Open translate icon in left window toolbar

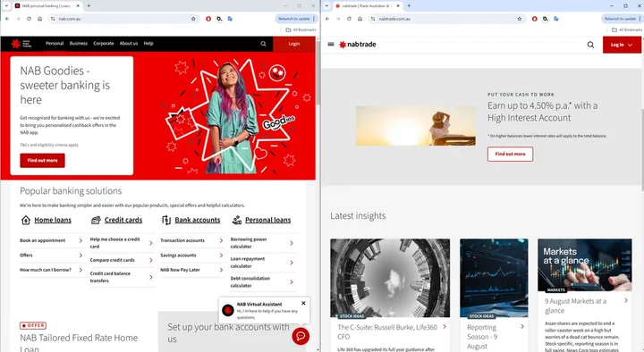pyautogui.click(x=230, y=19)
